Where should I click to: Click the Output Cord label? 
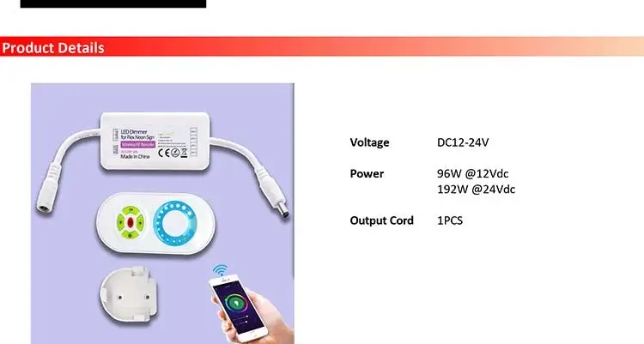point(381,220)
